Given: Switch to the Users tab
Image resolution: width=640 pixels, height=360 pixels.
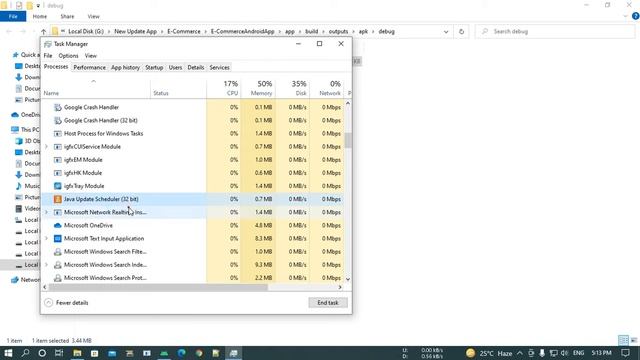Looking at the screenshot, I should (175, 67).
